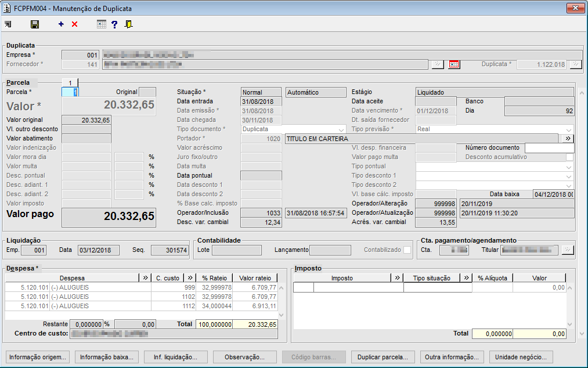Open the Tipo pontual dropdown
The image size is (588, 368).
(569, 167)
